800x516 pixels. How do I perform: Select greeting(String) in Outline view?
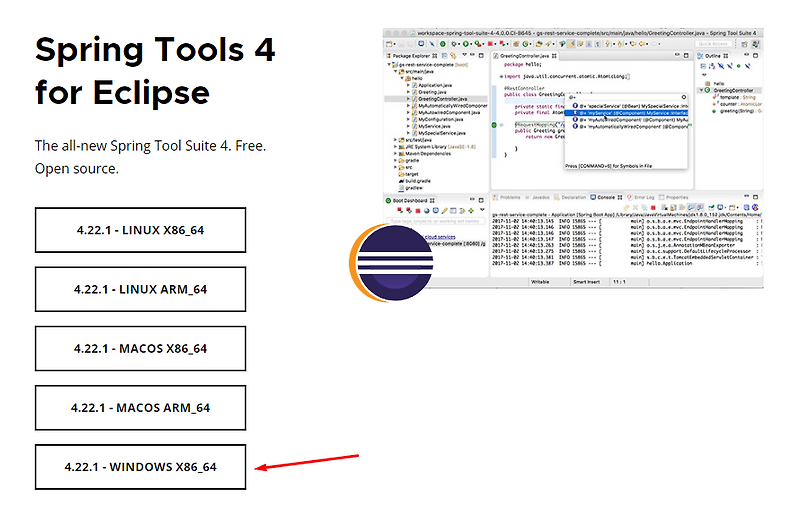pyautogui.click(x=737, y=111)
